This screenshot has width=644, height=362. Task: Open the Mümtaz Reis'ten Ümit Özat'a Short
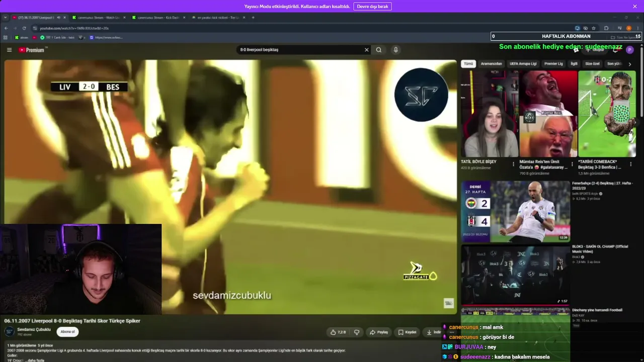point(548,114)
